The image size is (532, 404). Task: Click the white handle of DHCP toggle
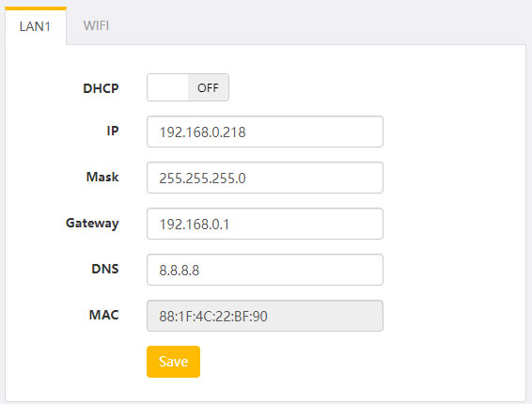[167, 87]
